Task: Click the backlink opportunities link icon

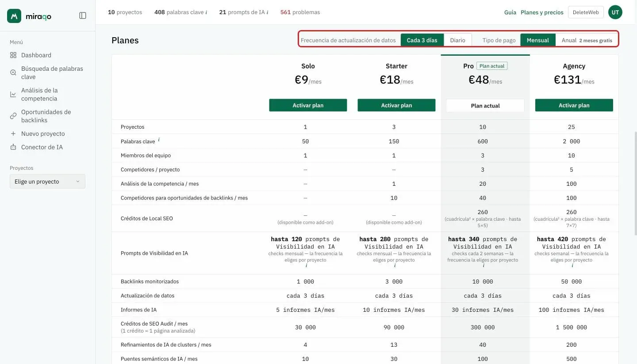Action: click(13, 116)
